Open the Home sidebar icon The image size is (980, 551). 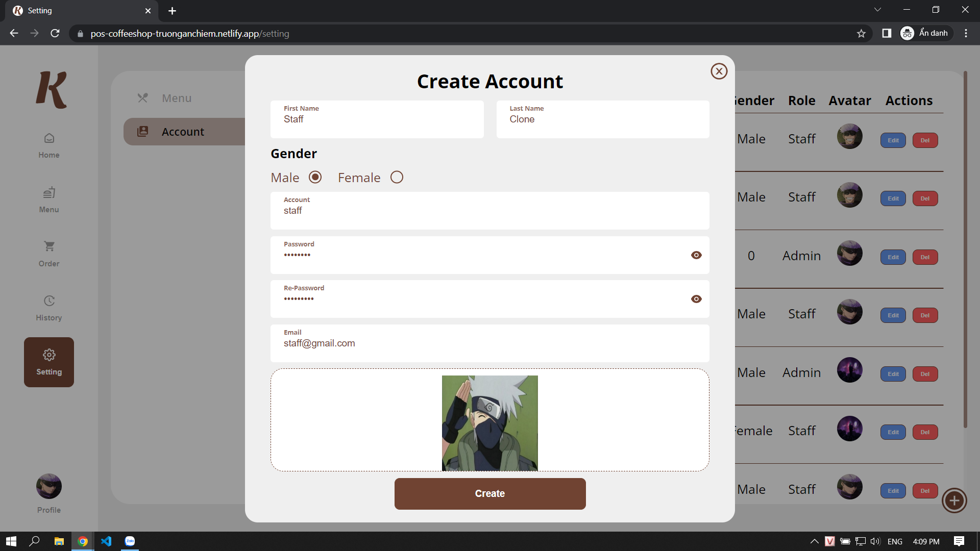point(49,138)
